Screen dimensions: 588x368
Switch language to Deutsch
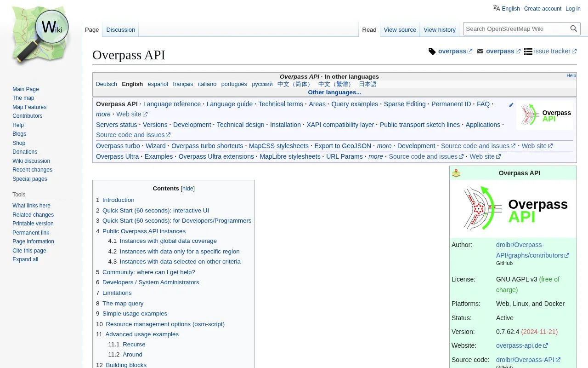[107, 84]
